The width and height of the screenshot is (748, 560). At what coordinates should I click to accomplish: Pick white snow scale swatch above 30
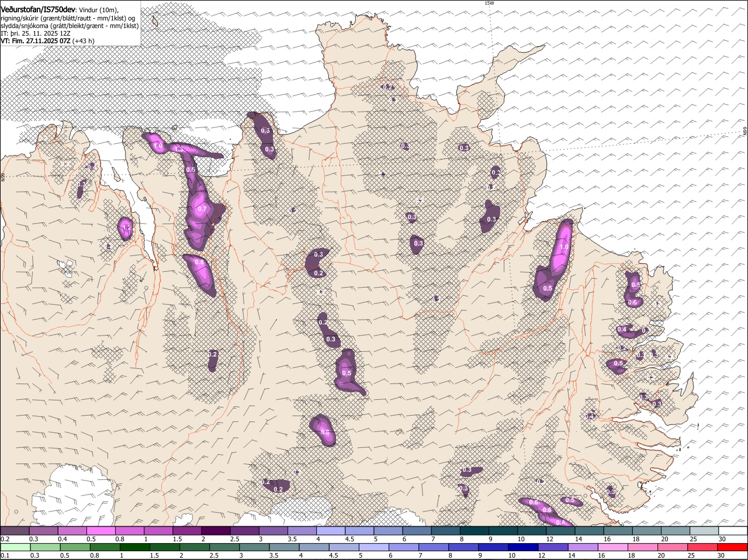point(733,530)
